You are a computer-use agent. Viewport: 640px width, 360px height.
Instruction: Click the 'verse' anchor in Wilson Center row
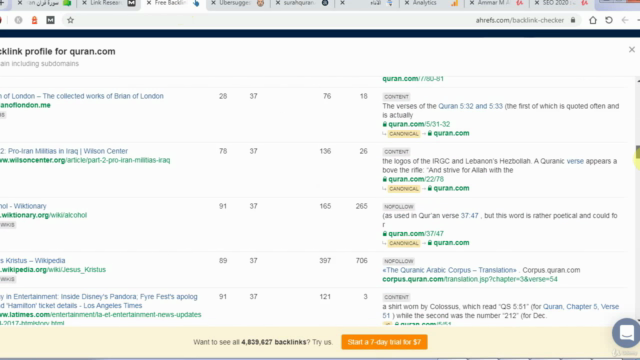pyautogui.click(x=575, y=161)
